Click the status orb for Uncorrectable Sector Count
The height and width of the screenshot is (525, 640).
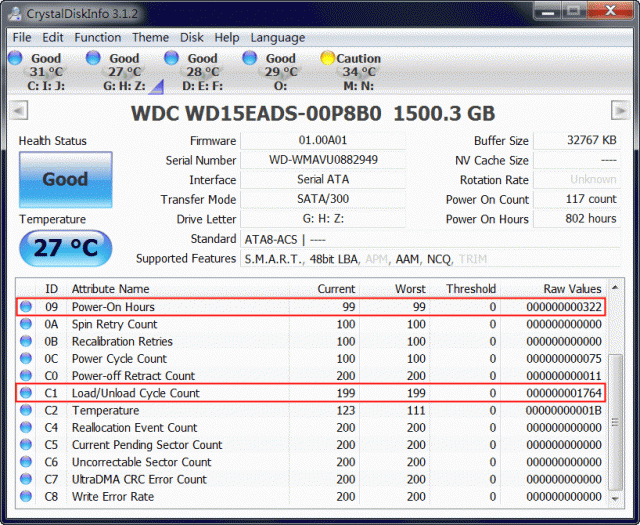tap(26, 462)
